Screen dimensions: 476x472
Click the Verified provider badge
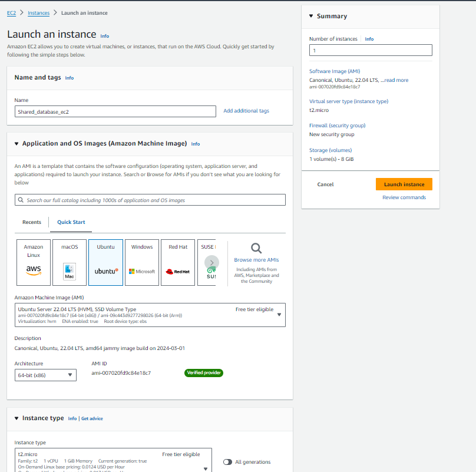(204, 372)
